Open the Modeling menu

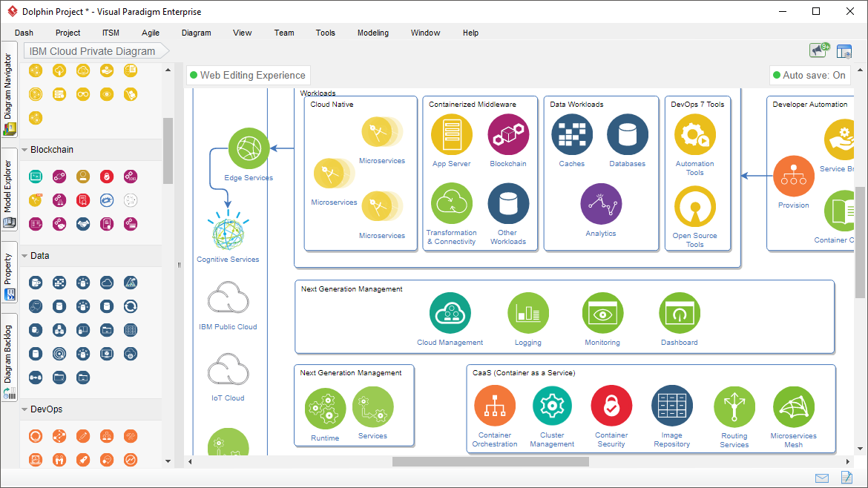pos(373,33)
